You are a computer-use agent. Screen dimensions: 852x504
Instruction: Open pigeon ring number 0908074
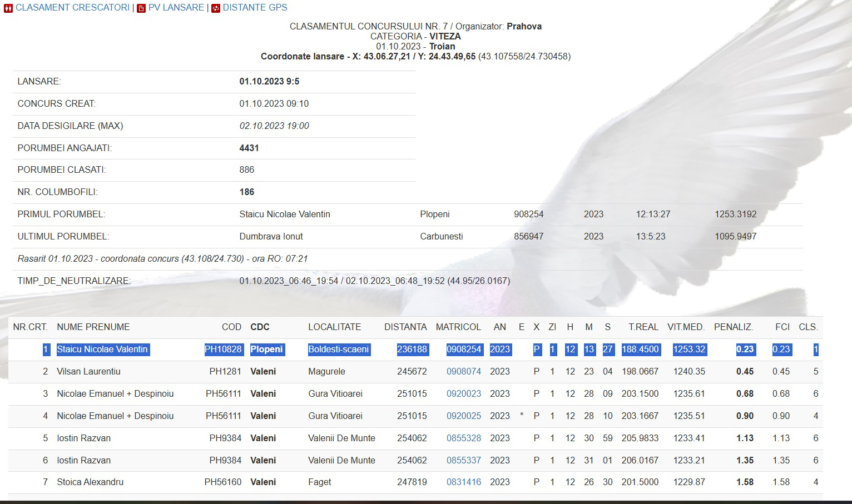(463, 371)
